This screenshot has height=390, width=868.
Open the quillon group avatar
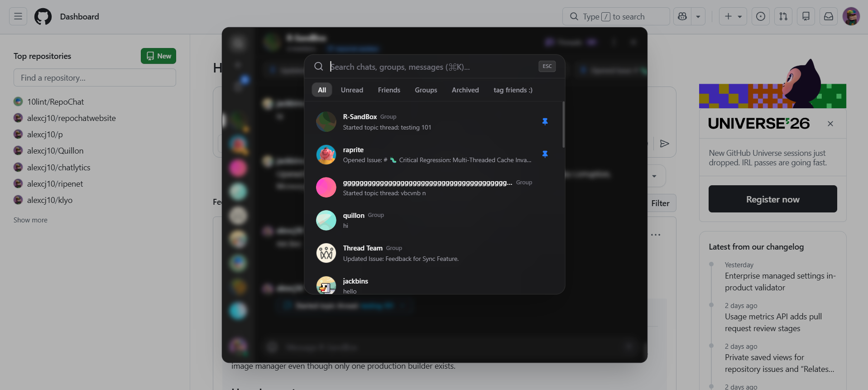[x=326, y=220]
